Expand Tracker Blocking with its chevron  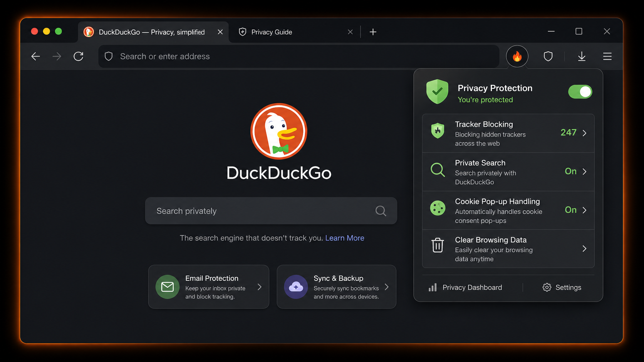coord(584,133)
